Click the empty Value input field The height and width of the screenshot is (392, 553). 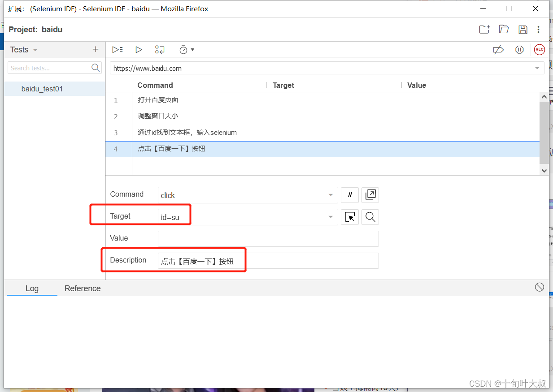268,239
